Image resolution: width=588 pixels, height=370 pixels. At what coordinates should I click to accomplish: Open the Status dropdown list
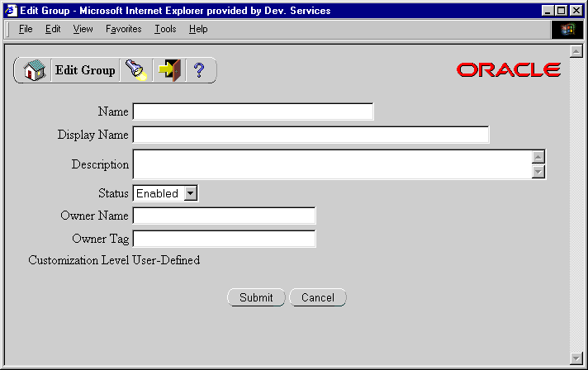(190, 193)
